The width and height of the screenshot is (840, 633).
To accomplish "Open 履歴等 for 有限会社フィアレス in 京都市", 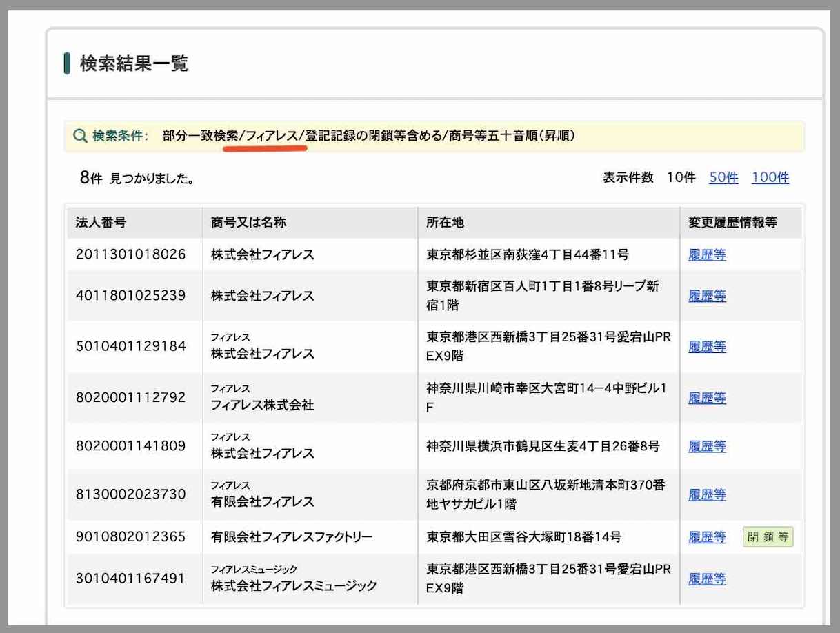I will (x=706, y=494).
